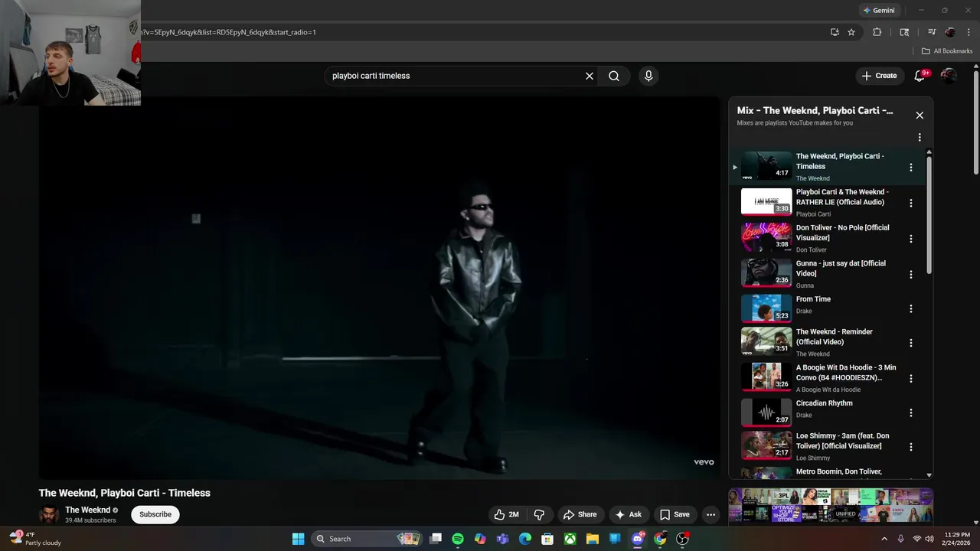
Task: Open Windows Start menu
Action: tap(299, 539)
